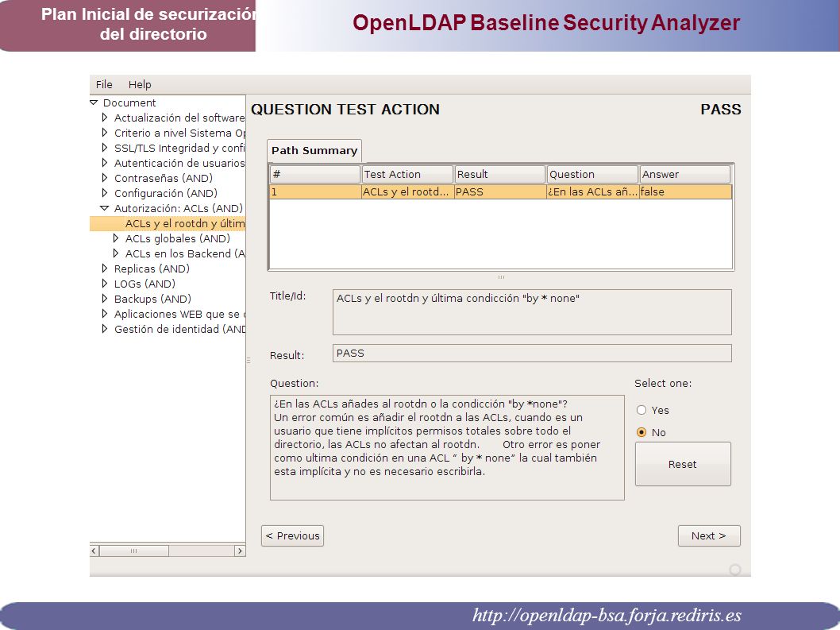
Task: Click the horizontal scrollbar thumb under tree
Action: point(134,551)
